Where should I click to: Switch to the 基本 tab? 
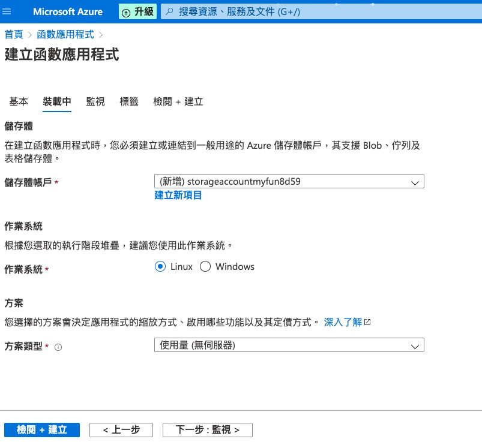pos(19,101)
